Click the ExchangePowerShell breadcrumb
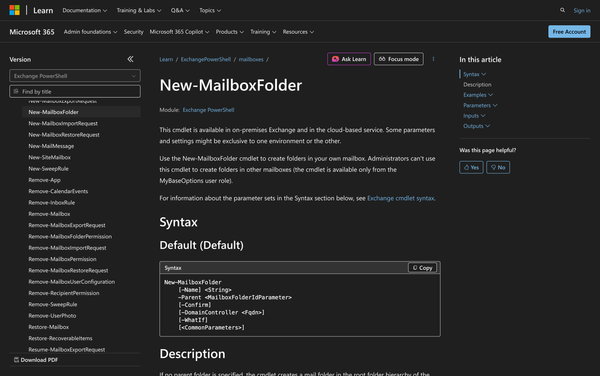600x376 pixels. [x=205, y=59]
